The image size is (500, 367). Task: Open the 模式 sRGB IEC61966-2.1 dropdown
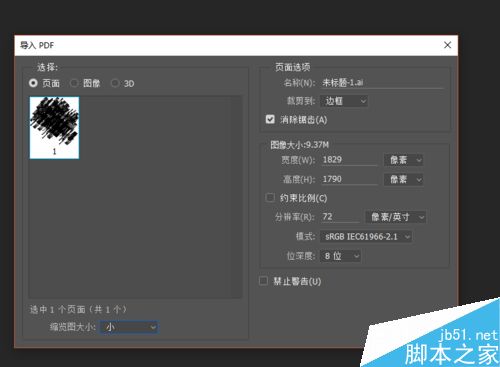pyautogui.click(x=366, y=237)
